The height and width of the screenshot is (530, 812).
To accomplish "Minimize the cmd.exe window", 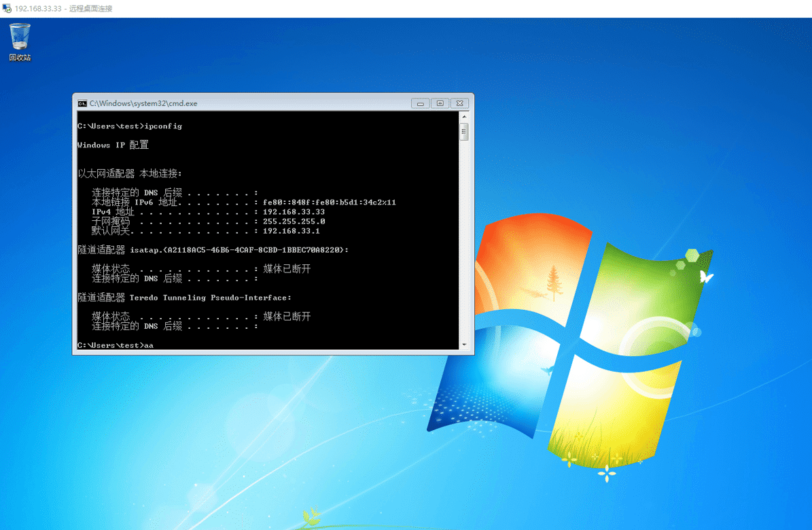I will [420, 103].
